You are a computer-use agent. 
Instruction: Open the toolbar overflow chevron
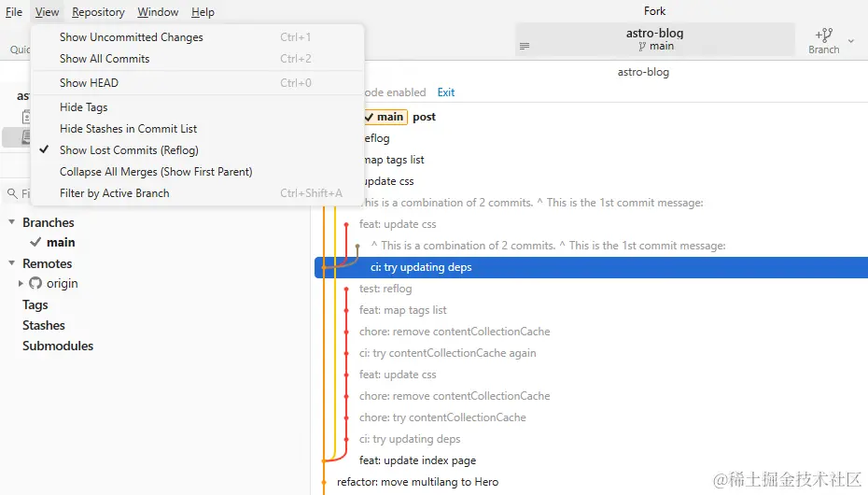851,41
